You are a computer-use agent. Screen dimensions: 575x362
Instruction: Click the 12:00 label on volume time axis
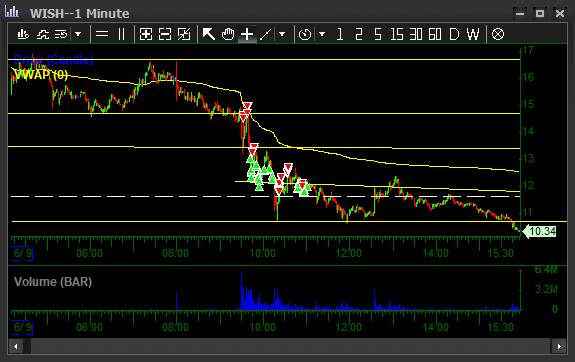point(348,327)
